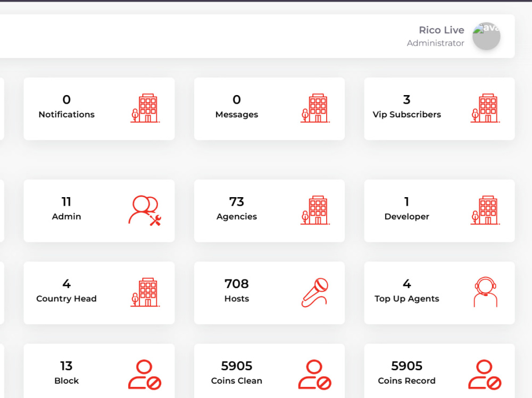
Task: Click the 708 count above Hosts
Action: pos(237,284)
